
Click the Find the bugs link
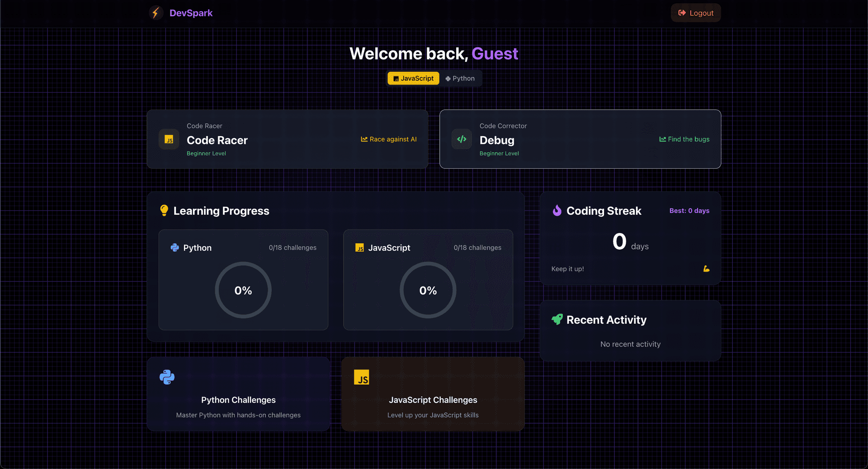pyautogui.click(x=684, y=139)
